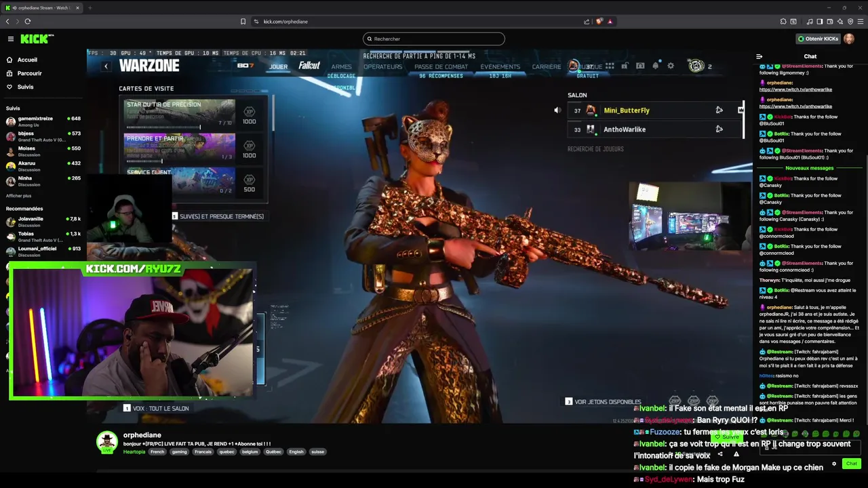Image resolution: width=868 pixels, height=488 pixels.
Task: Select the gaming tag
Action: [179, 451]
